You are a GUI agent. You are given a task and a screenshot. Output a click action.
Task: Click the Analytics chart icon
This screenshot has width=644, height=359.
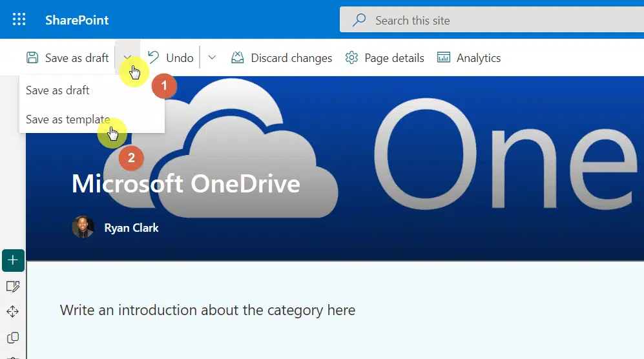[x=444, y=58]
